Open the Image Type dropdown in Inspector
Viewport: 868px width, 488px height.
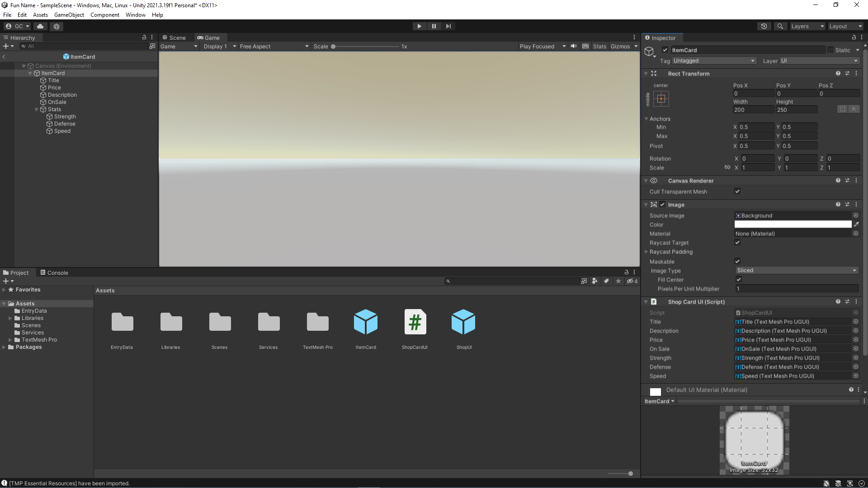click(796, 271)
